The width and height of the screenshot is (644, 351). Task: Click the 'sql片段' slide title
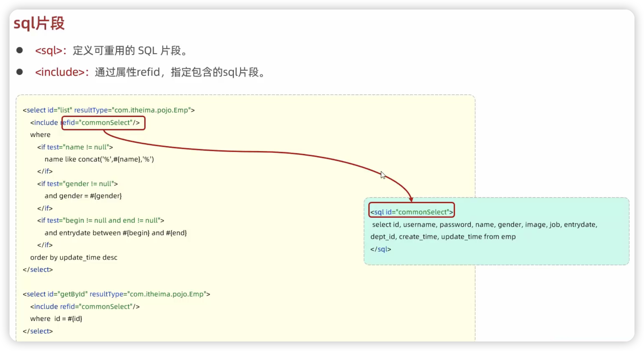pos(39,23)
